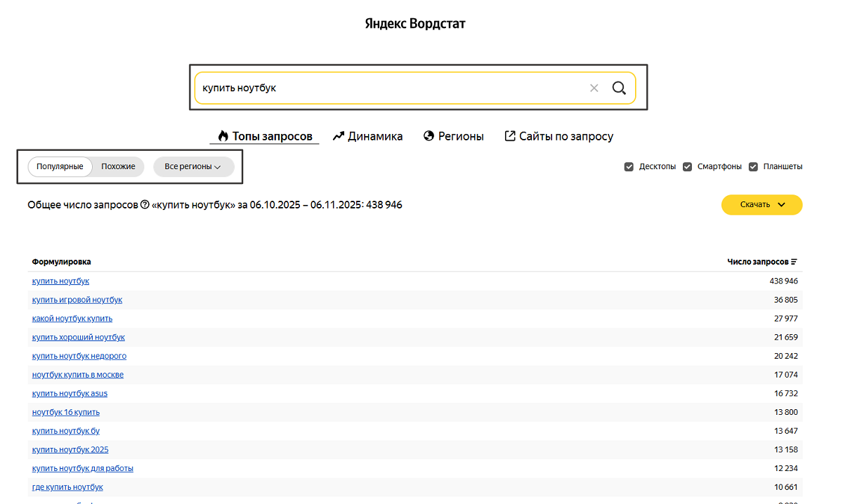Image resolution: width=843 pixels, height=504 pixels.
Task: Click the trend arrow icon for Динамика
Action: coord(339,136)
